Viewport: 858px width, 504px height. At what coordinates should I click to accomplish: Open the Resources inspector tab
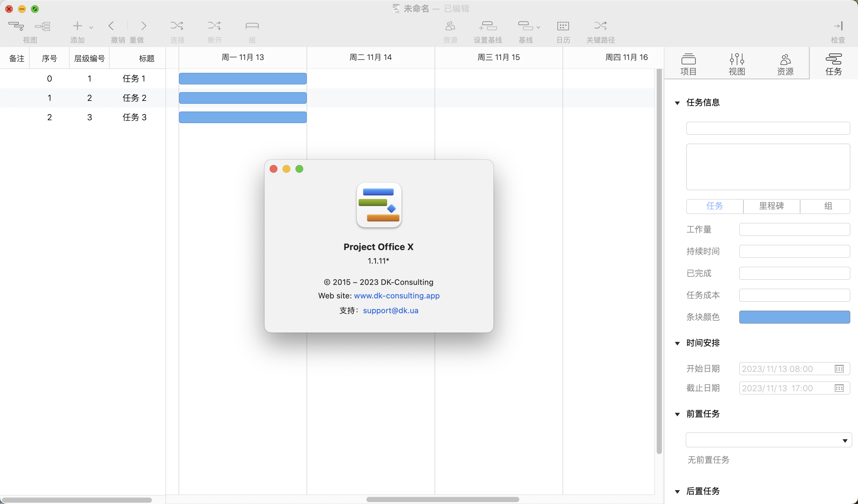[x=785, y=64]
